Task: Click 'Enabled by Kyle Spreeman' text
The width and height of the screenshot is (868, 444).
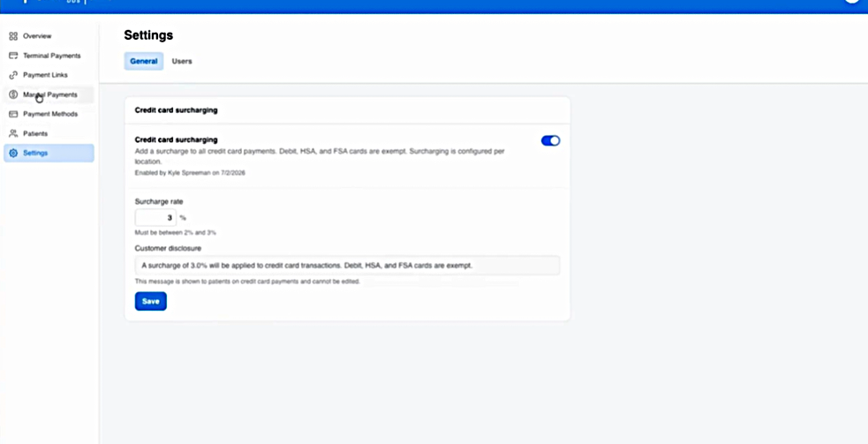Action: pyautogui.click(x=190, y=173)
